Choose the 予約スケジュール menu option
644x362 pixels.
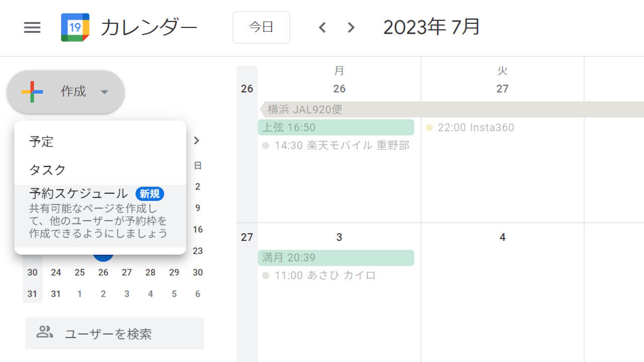pyautogui.click(x=76, y=194)
